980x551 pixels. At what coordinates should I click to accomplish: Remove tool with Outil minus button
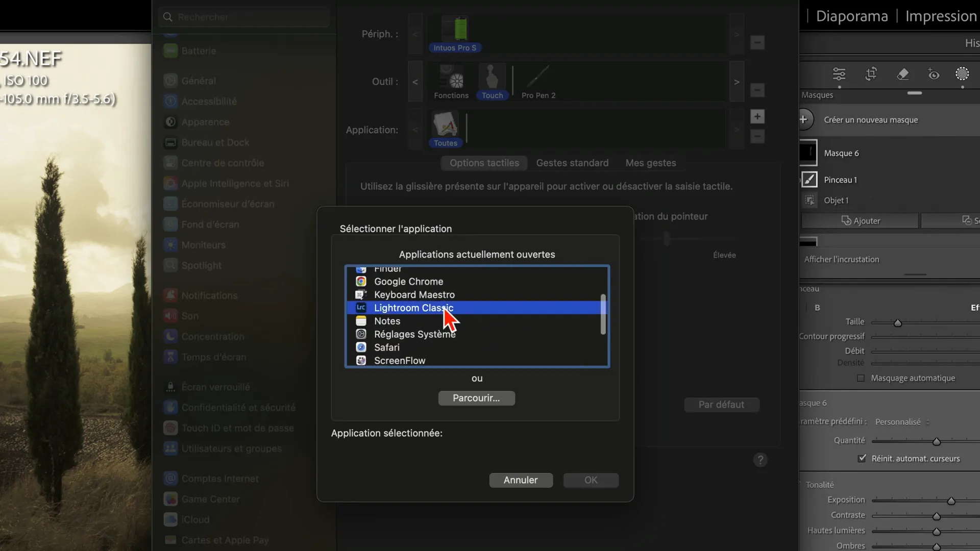[x=757, y=90]
